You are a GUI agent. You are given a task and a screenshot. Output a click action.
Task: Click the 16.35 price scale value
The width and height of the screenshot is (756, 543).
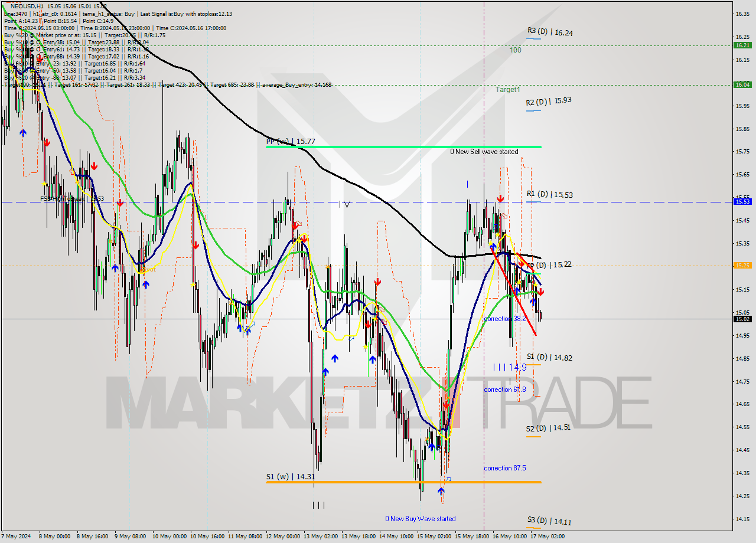[742, 14]
